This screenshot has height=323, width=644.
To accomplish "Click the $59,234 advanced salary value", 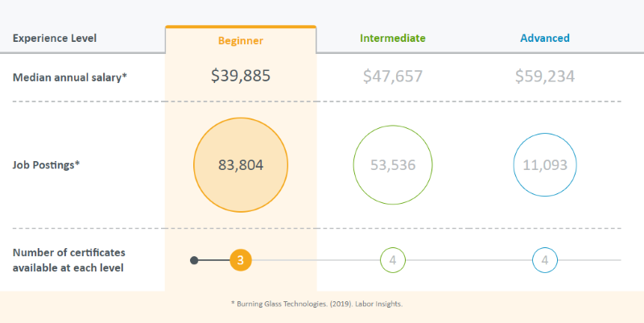I will 545,77.
